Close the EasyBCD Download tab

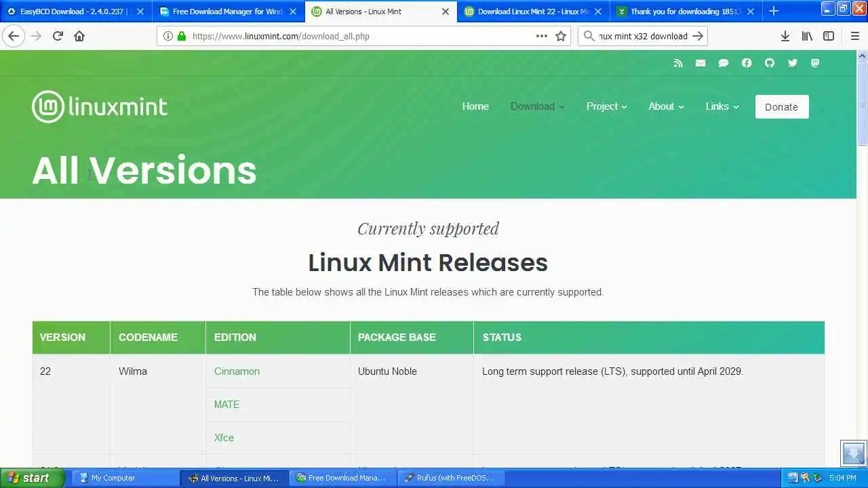click(140, 12)
